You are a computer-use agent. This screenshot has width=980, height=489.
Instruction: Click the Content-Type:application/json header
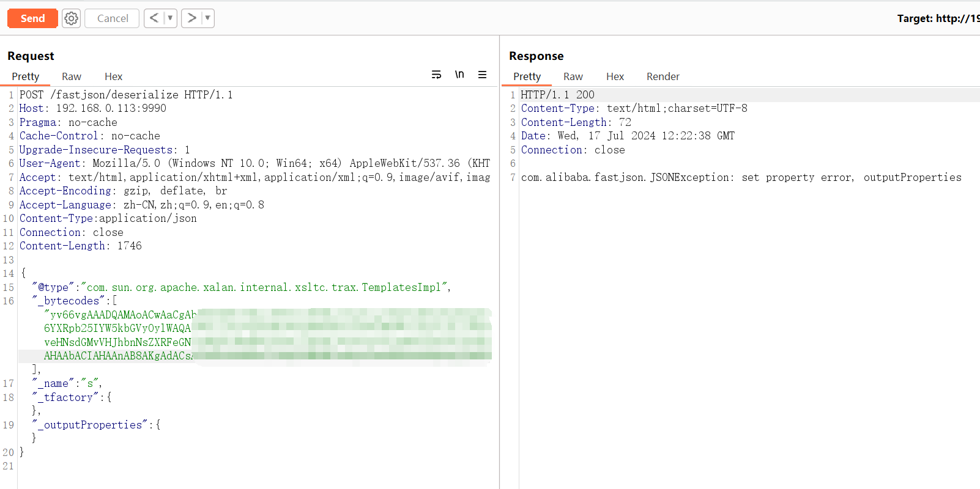(108, 218)
